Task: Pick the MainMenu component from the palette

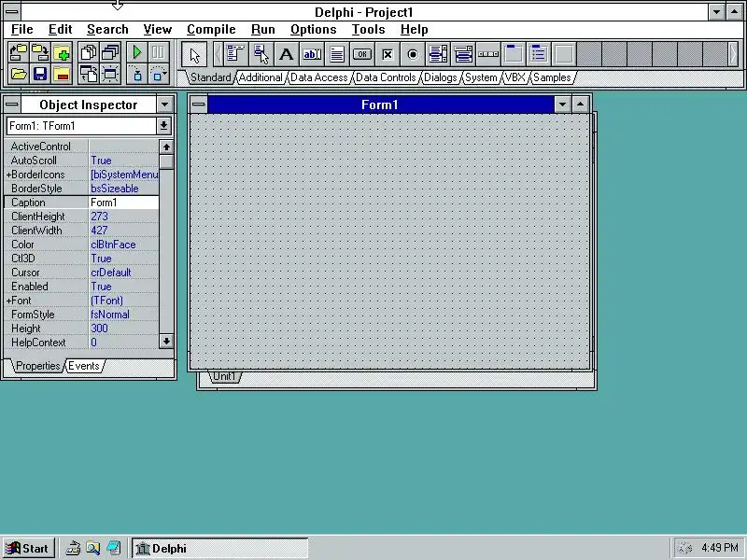Action: point(235,54)
